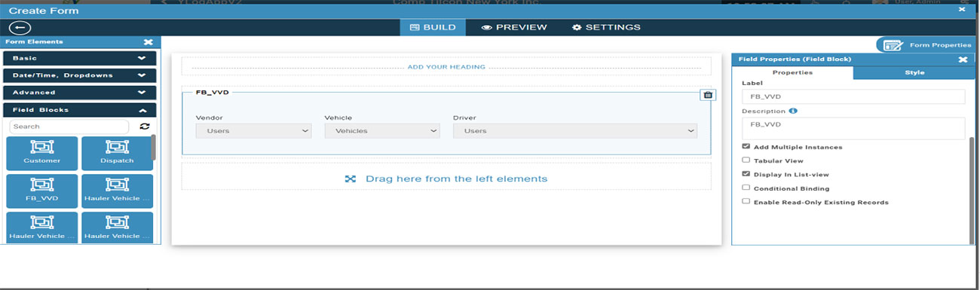Open the SETTINGS tab
980x290 pixels.
[x=606, y=27]
